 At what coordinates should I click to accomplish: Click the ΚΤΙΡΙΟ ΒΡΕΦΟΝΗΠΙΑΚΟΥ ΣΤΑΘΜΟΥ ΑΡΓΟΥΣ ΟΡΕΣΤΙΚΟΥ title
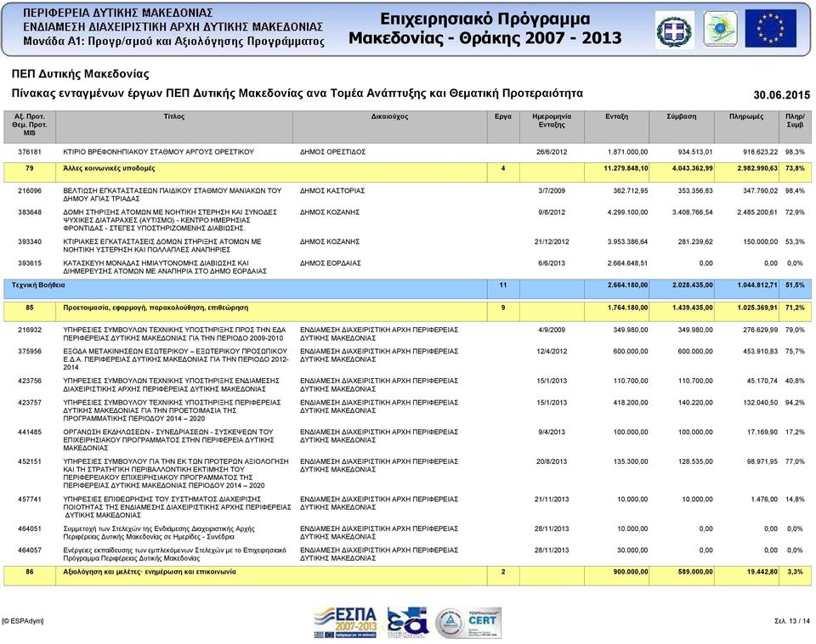158,152
